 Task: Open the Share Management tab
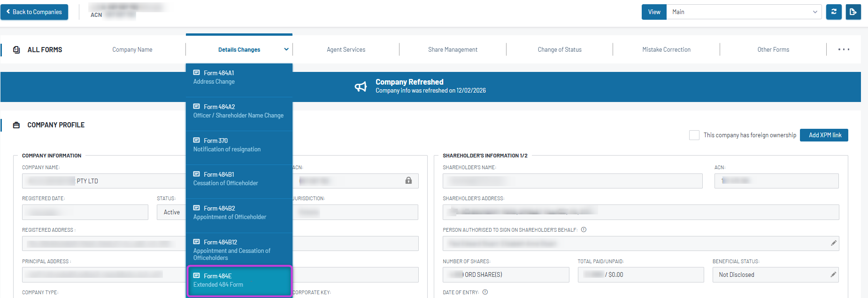[x=453, y=49]
